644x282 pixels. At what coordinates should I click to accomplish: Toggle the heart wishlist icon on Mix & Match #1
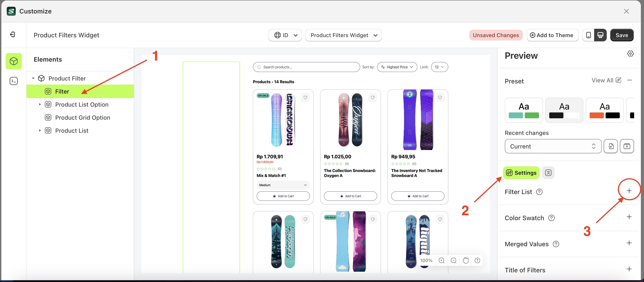(305, 97)
